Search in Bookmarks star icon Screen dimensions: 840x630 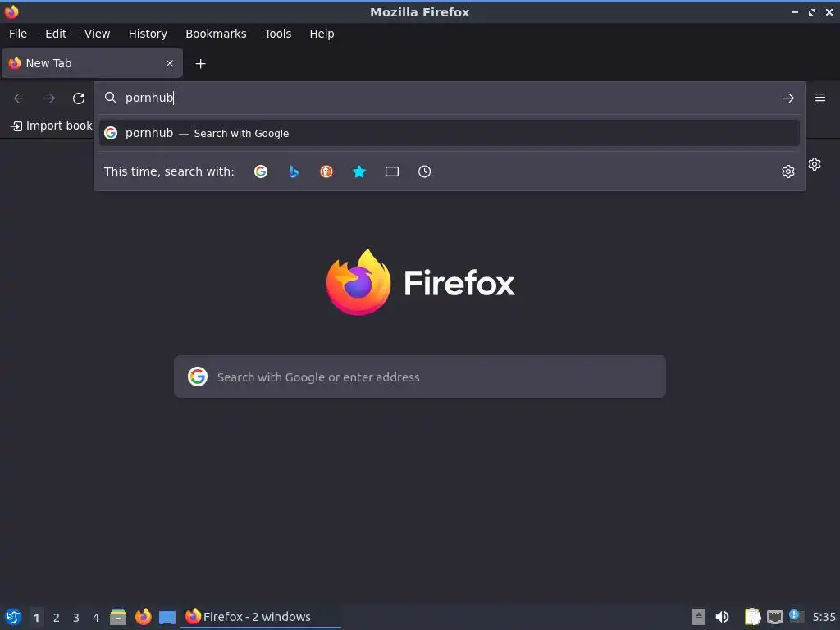(x=359, y=171)
